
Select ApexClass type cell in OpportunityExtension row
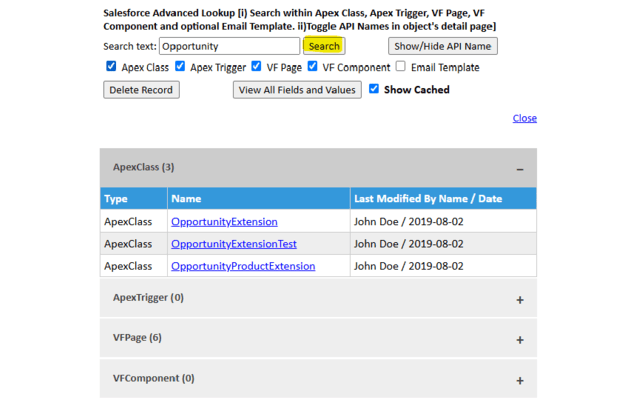pos(134,222)
